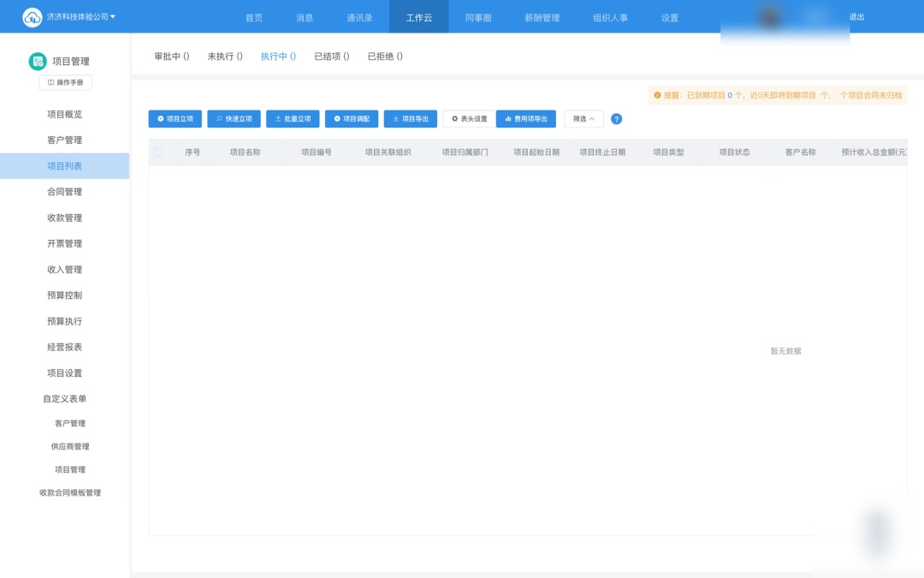
Task: Select the 执行中 tab
Action: pyautogui.click(x=278, y=56)
